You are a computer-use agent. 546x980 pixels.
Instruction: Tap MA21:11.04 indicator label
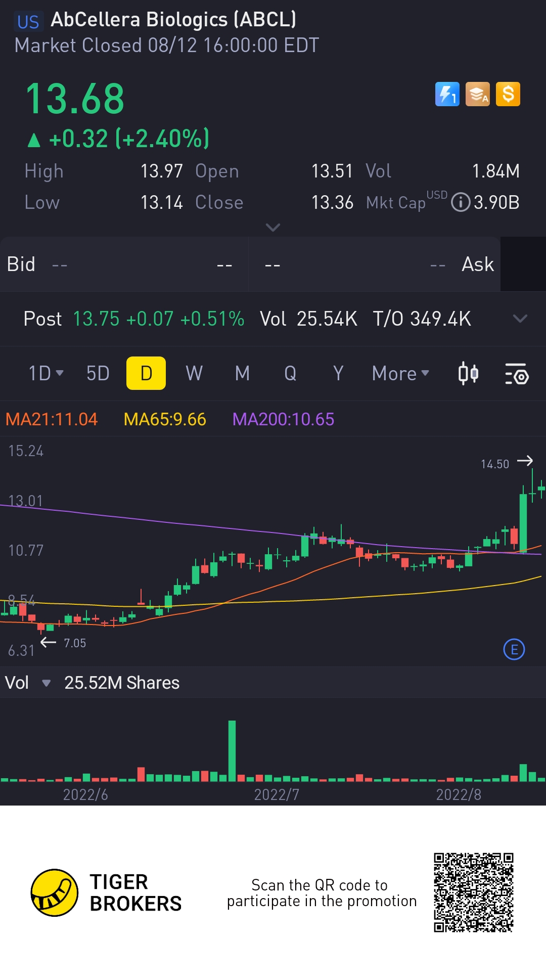click(x=52, y=419)
